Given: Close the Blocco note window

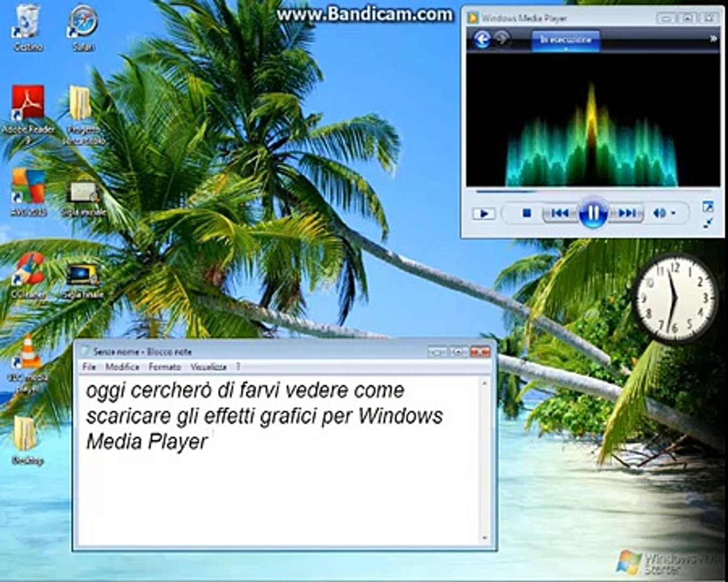Looking at the screenshot, I should 480,352.
